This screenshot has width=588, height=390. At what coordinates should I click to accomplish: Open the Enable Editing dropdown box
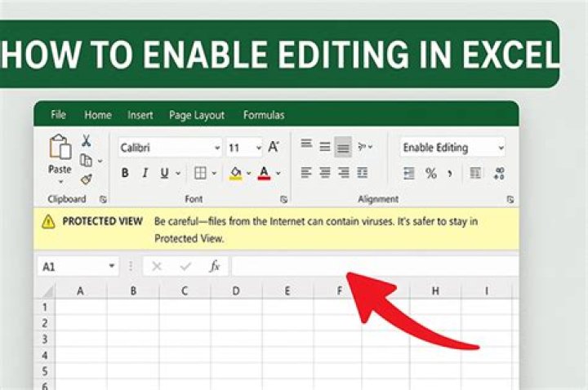[x=452, y=148]
